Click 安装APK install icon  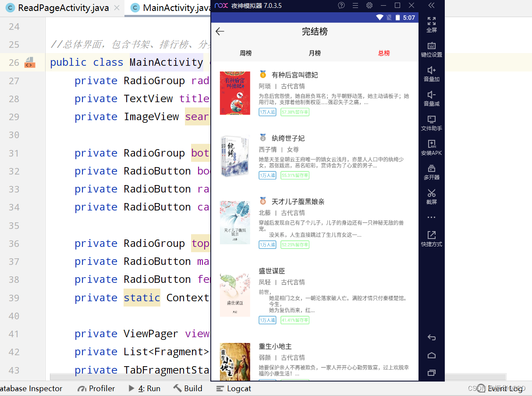point(432,144)
